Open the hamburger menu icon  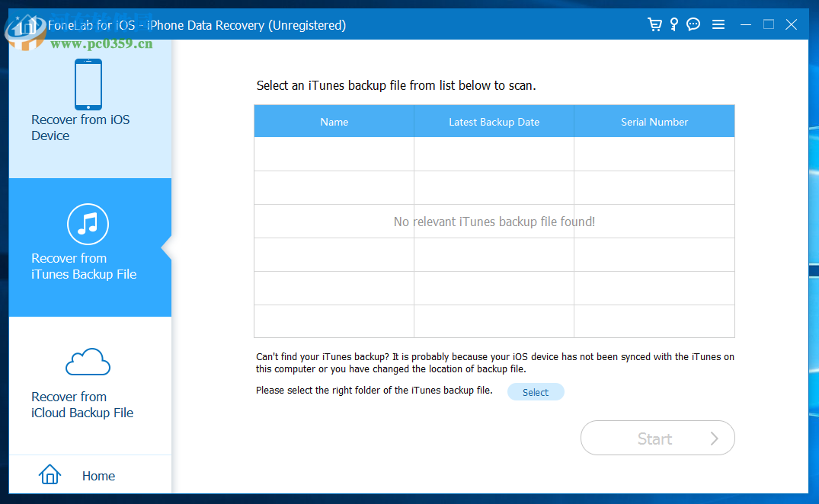[x=718, y=24]
